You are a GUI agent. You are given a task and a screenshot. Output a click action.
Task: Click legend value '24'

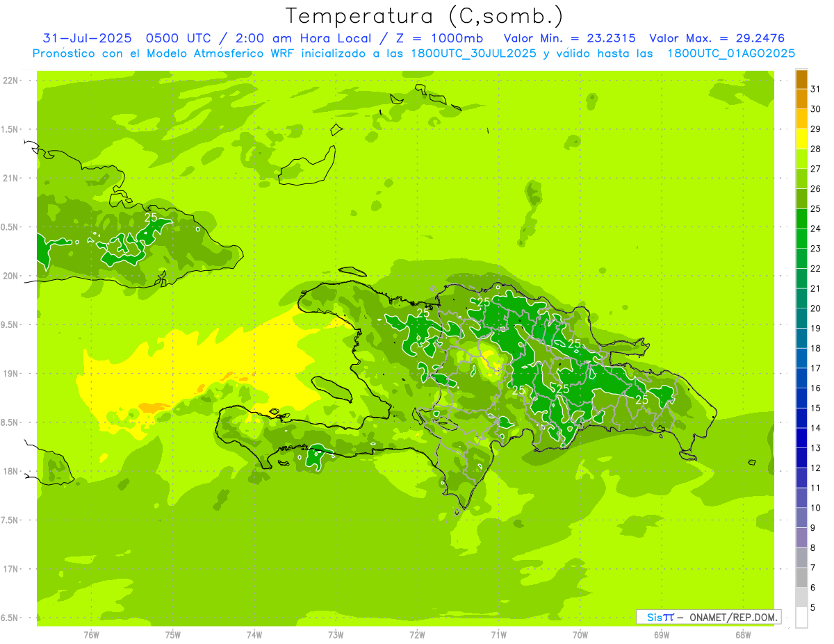(x=816, y=229)
